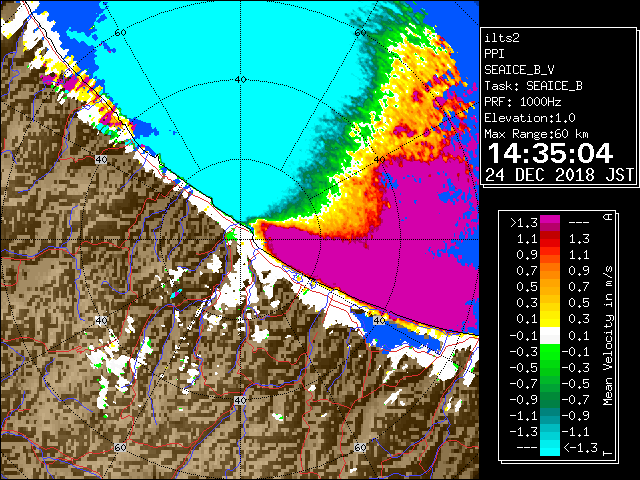Click the left-column "0.5" legend label
This screenshot has width=640, height=480.
527,287
